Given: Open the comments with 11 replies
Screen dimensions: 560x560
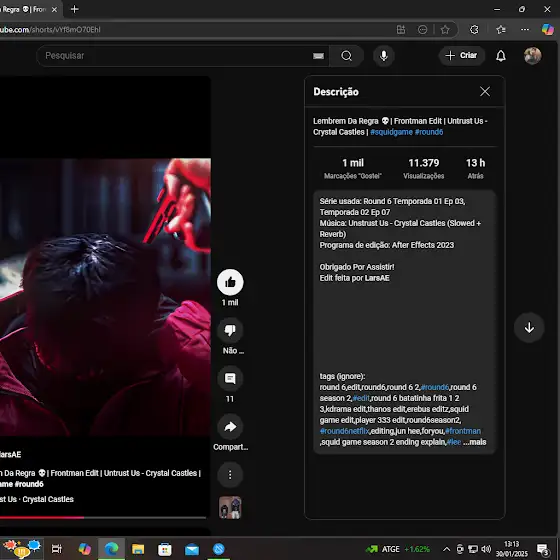Looking at the screenshot, I should [230, 379].
